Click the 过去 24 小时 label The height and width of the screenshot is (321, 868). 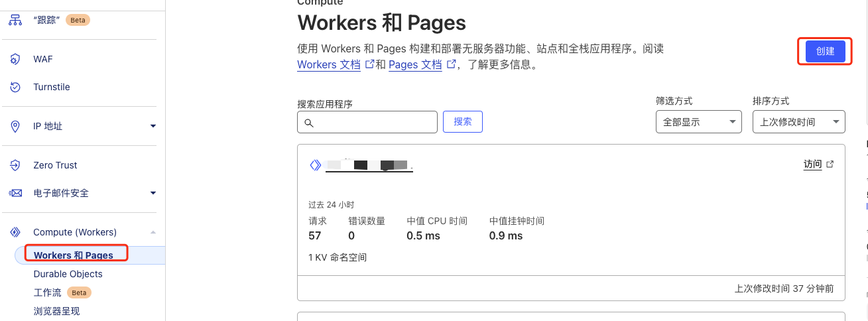[x=332, y=204]
